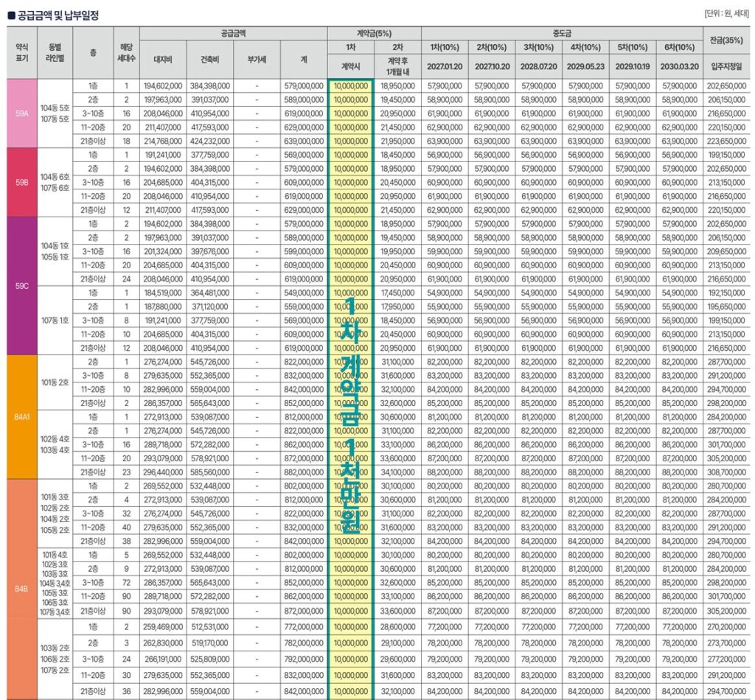Click the balance value 308,700,000
755x700 pixels.
(x=726, y=472)
